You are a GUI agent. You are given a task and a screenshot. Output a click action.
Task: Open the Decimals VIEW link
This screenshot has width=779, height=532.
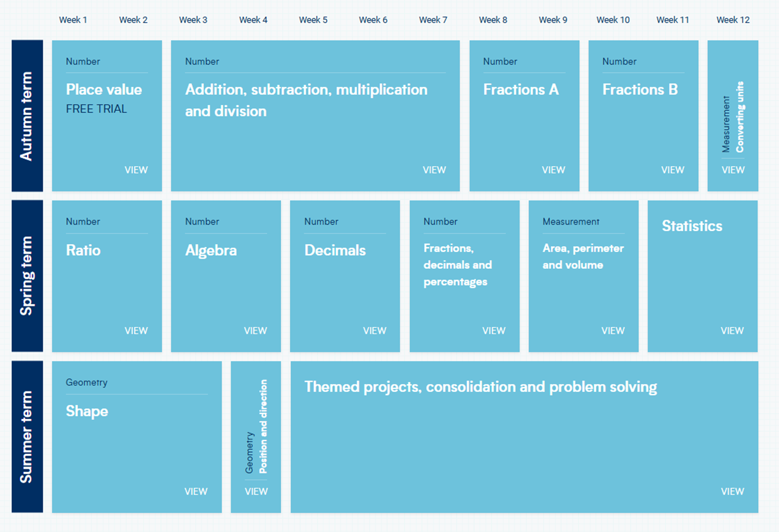374,331
